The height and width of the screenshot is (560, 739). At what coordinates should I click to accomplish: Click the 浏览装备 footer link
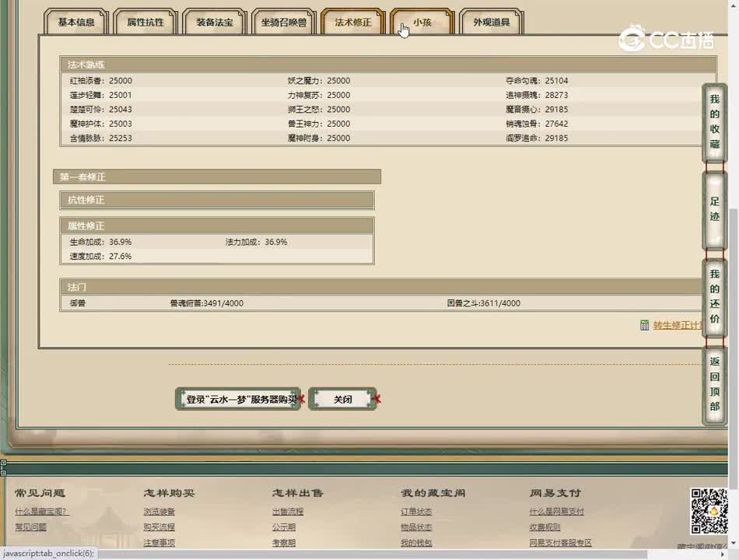coord(159,512)
